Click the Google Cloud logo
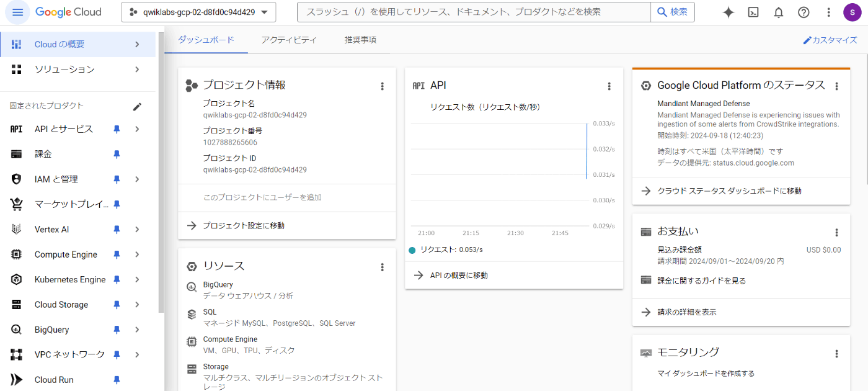Image resolution: width=868 pixels, height=391 pixels. (x=68, y=12)
